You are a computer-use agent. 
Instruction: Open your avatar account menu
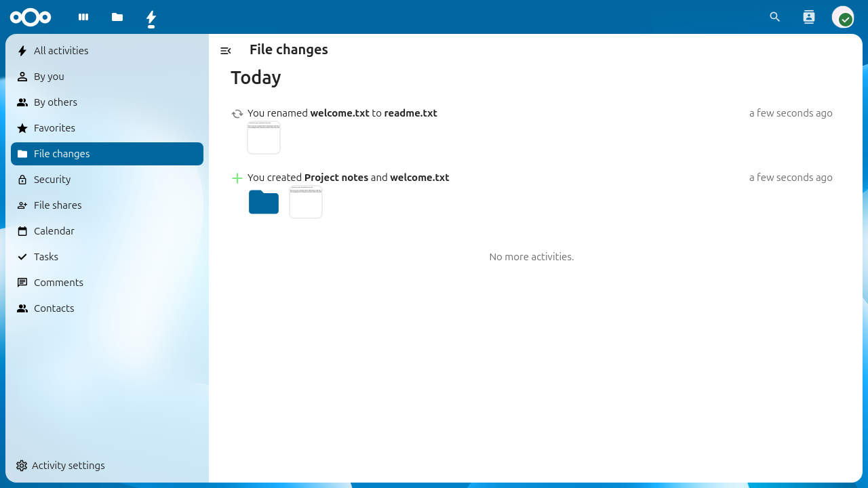tap(843, 17)
